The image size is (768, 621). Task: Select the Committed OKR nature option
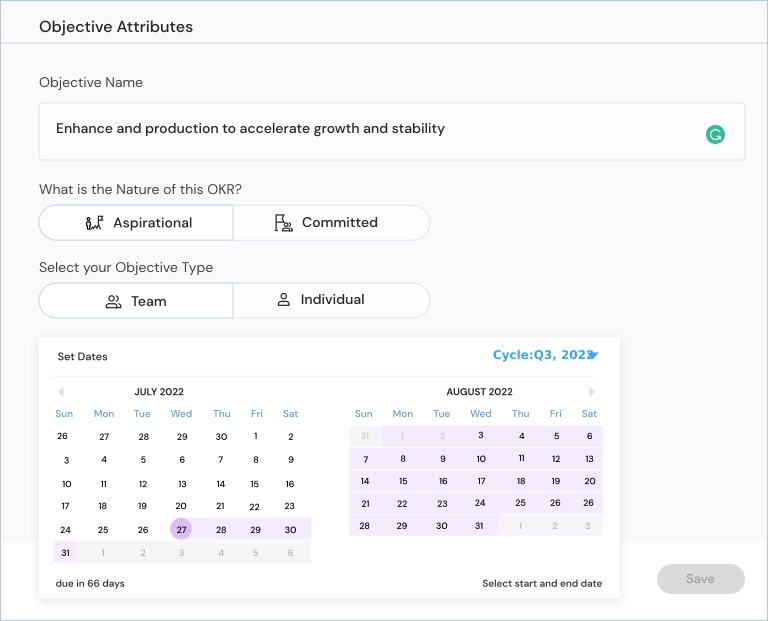332,223
